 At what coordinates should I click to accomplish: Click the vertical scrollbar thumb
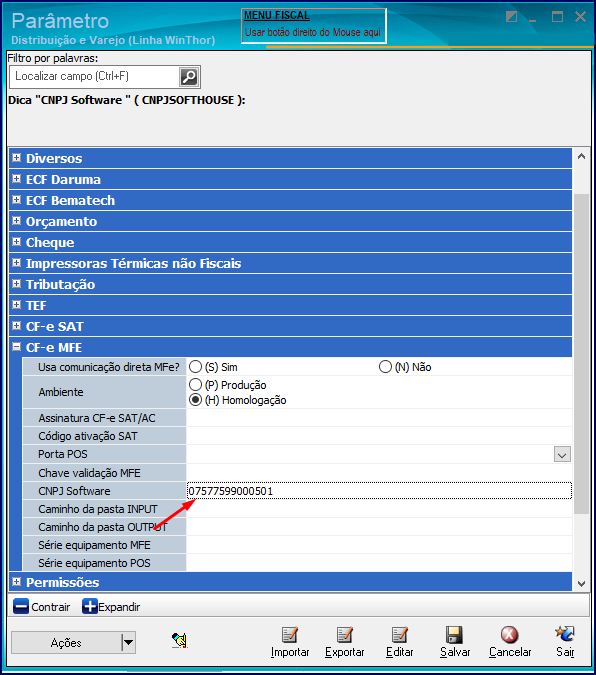pyautogui.click(x=581, y=353)
